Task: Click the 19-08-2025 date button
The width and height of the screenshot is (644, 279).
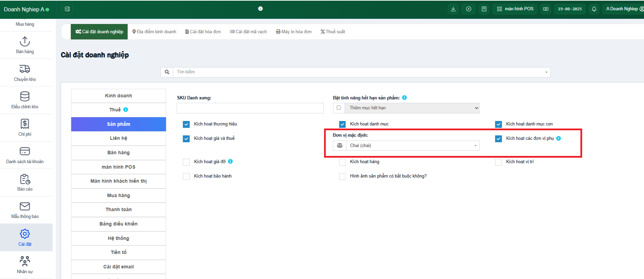Action: [570, 9]
